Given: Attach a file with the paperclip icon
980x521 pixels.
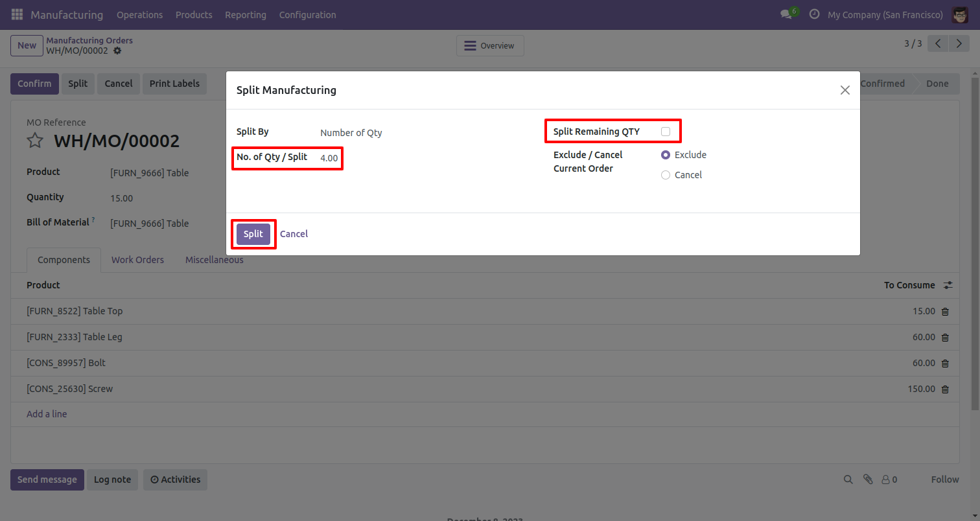Looking at the screenshot, I should coord(868,480).
